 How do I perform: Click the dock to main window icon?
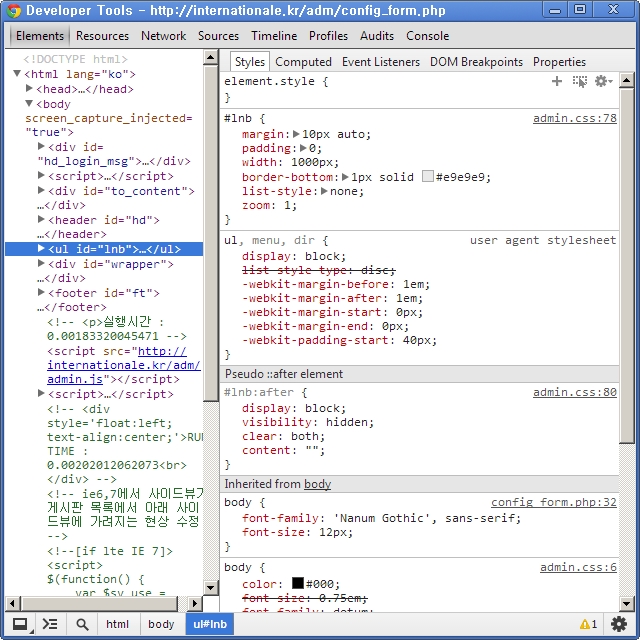coord(19,624)
